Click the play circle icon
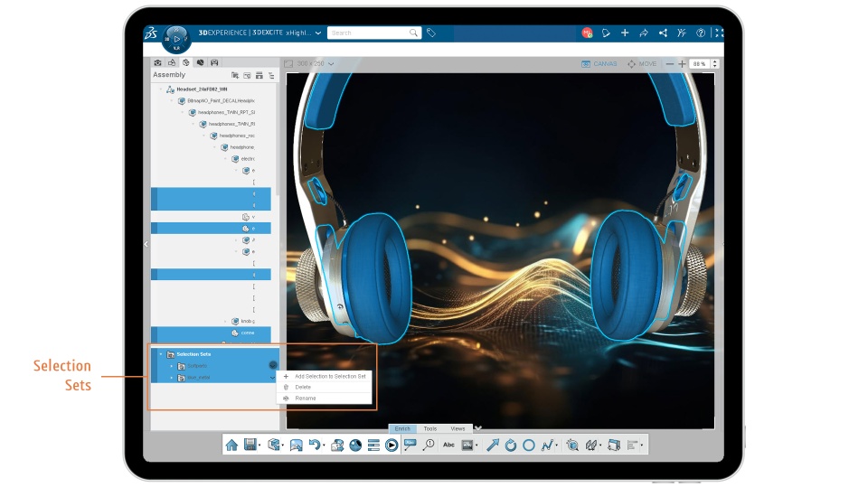This screenshot has height=488, width=868. click(392, 446)
